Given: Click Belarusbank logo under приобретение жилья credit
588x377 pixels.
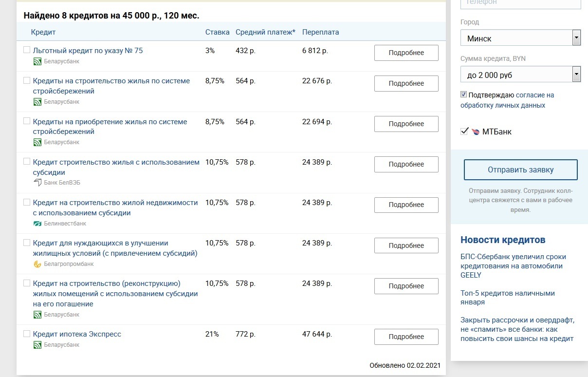Looking at the screenshot, I should click(37, 142).
